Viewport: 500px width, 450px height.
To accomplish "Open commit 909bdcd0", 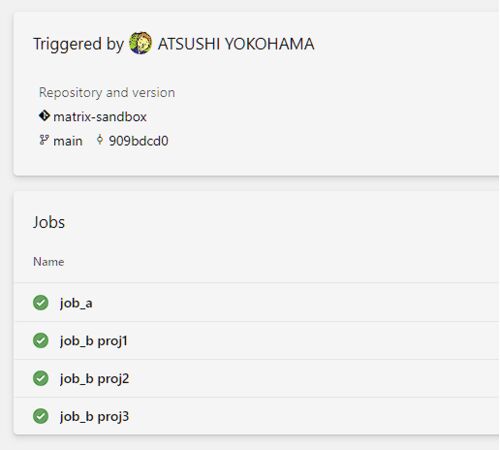I will 139,141.
